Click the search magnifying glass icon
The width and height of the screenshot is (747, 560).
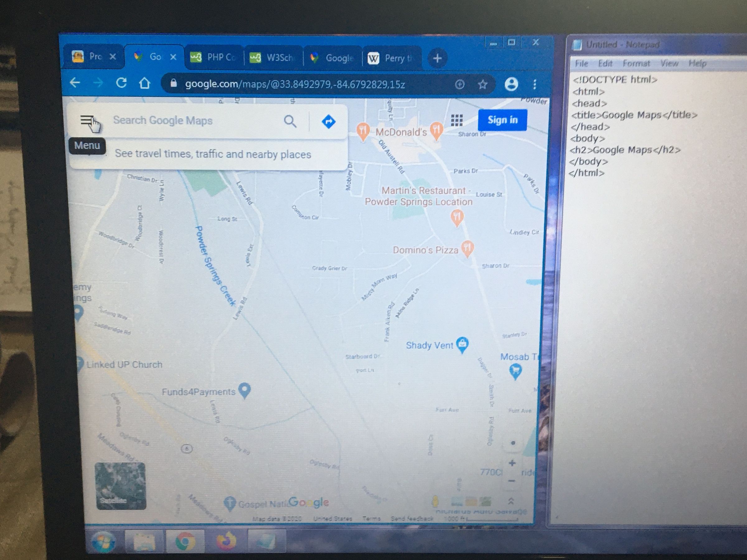[x=290, y=122]
